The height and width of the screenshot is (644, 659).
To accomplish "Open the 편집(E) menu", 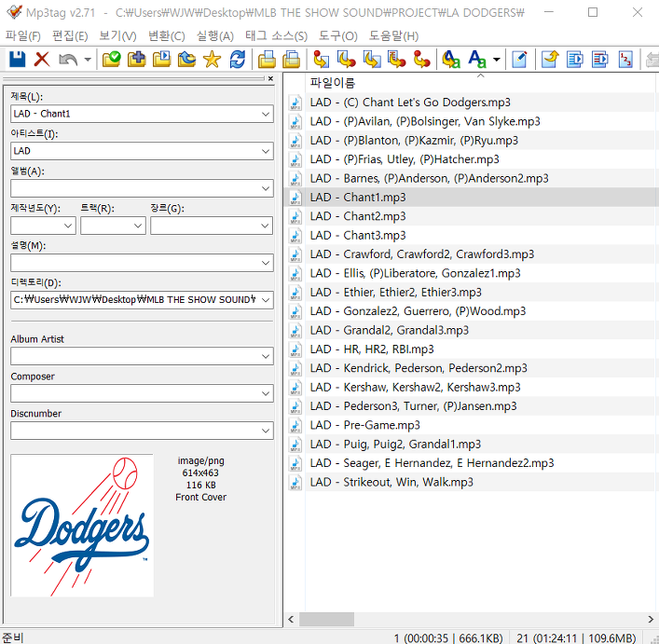I will tap(70, 36).
